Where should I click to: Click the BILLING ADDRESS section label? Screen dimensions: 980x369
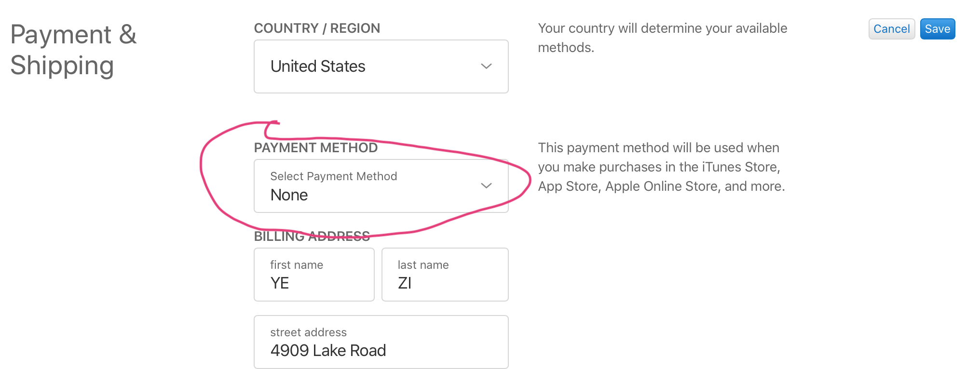pos(312,236)
